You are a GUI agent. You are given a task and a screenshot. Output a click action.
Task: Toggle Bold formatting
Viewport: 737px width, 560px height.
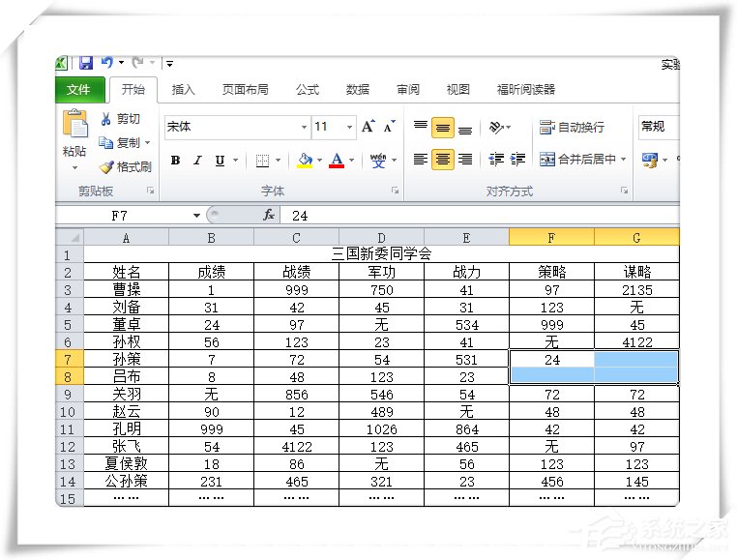175,161
